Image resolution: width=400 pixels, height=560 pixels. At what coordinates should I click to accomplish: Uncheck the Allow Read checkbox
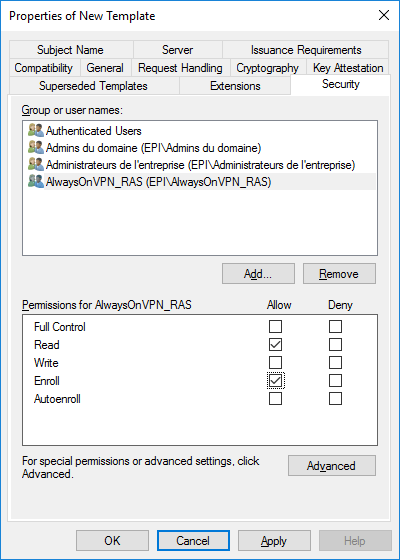[x=275, y=344]
